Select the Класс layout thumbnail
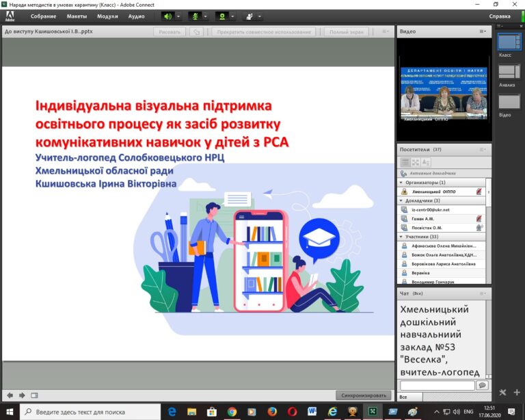Screen dimensions: 525x420 [509, 42]
